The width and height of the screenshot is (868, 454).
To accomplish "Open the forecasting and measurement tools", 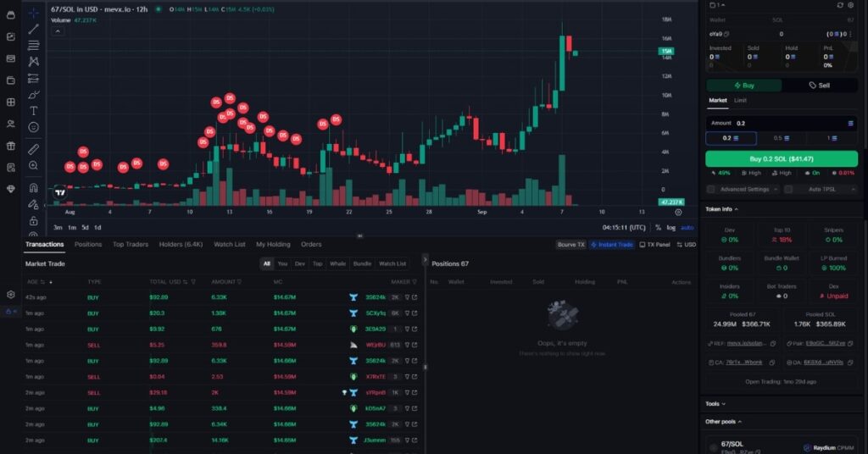I will (x=34, y=78).
